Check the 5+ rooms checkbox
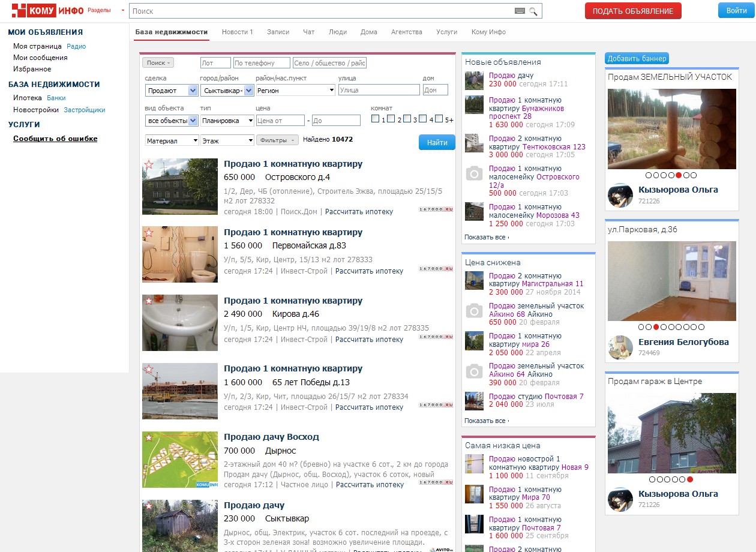The image size is (756, 552). pyautogui.click(x=439, y=119)
